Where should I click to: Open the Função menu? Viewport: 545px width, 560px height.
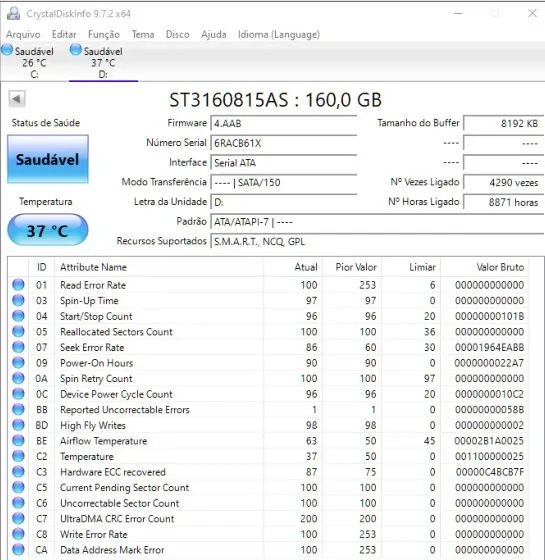pos(104,35)
